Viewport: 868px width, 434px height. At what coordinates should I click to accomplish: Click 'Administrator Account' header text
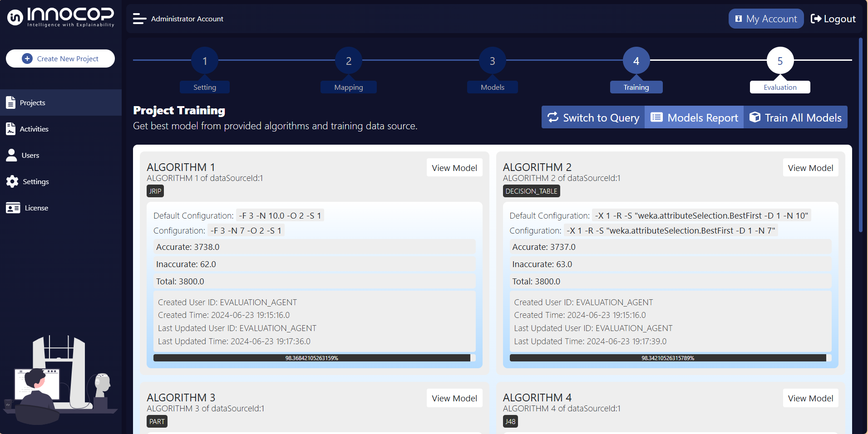[187, 19]
